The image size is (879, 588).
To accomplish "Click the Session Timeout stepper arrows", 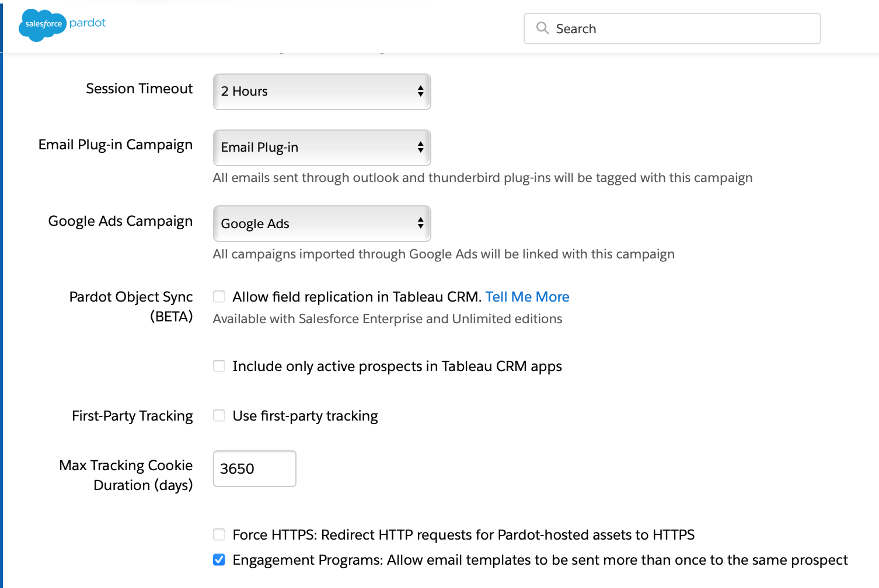I will (420, 92).
